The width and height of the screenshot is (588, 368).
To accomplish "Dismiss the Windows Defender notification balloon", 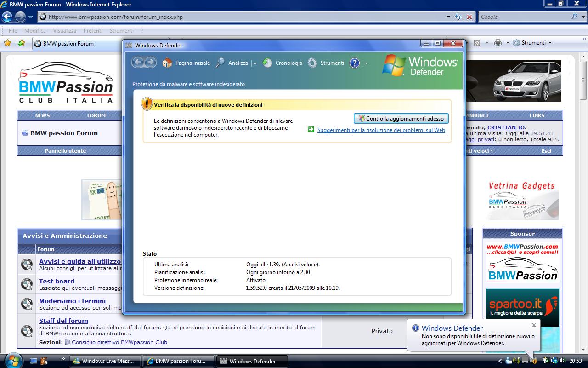I will click(x=534, y=325).
